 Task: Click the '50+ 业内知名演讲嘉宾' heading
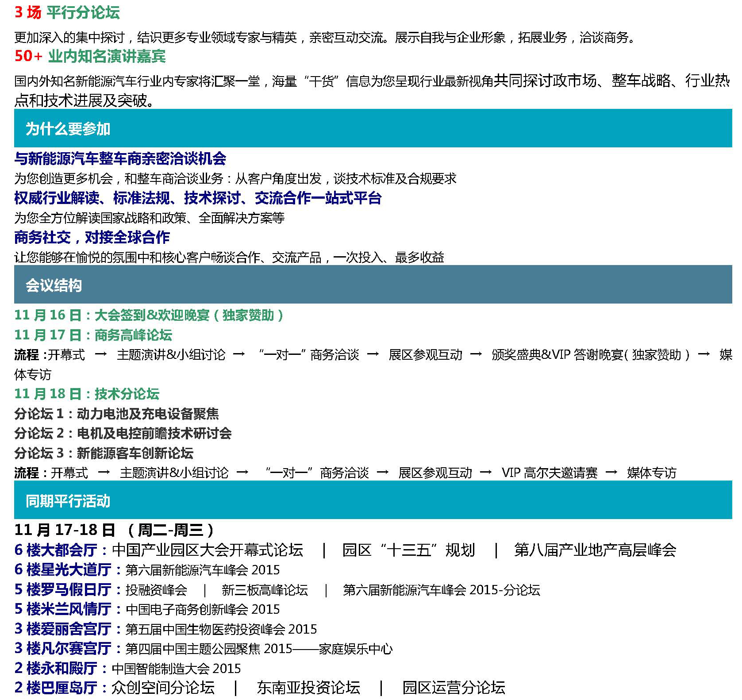pyautogui.click(x=90, y=56)
